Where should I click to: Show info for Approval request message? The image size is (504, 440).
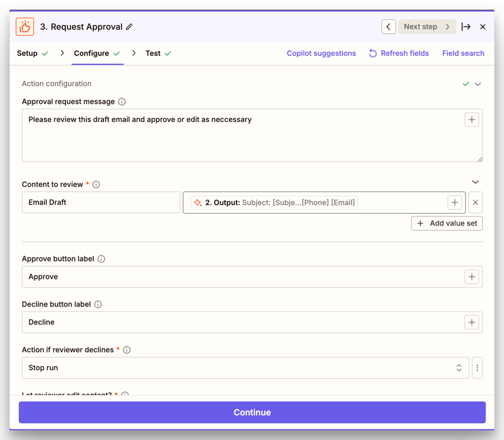point(122,101)
